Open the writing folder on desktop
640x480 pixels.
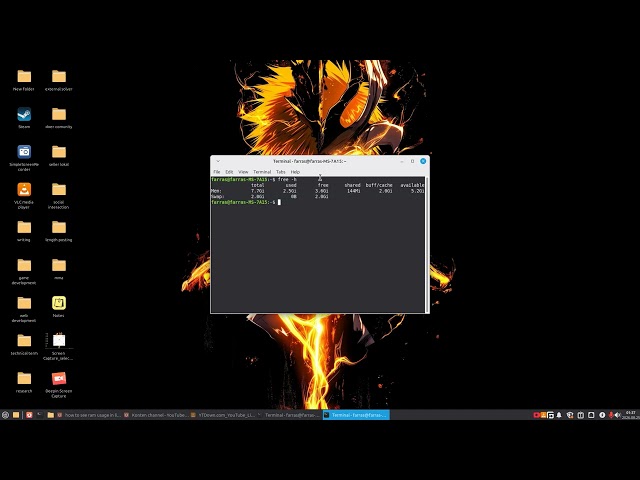point(24,231)
